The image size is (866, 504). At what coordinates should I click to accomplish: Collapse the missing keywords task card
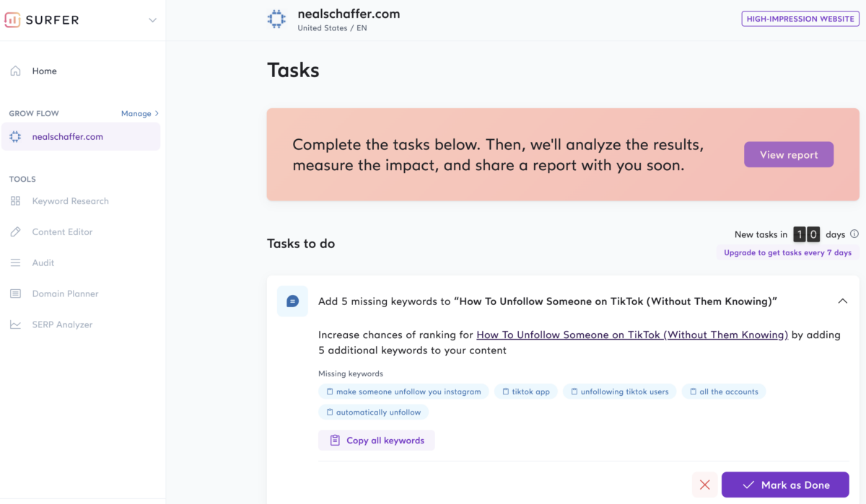[842, 301]
